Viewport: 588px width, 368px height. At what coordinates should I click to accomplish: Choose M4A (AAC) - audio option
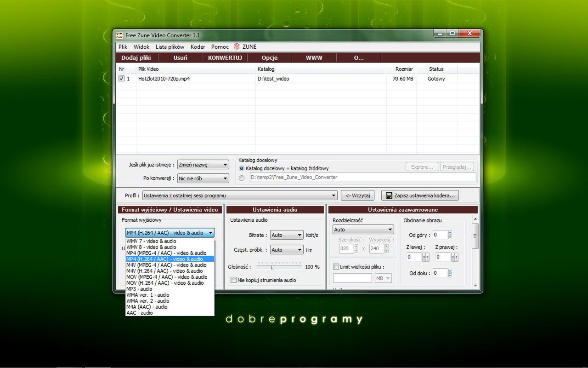(170, 307)
